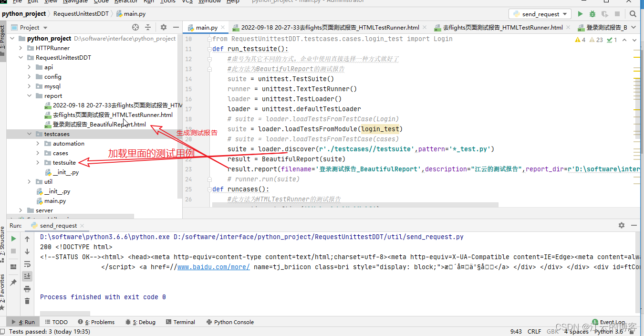Click the up arrow in the Run panel
This screenshot has height=336, width=644.
coord(27,239)
